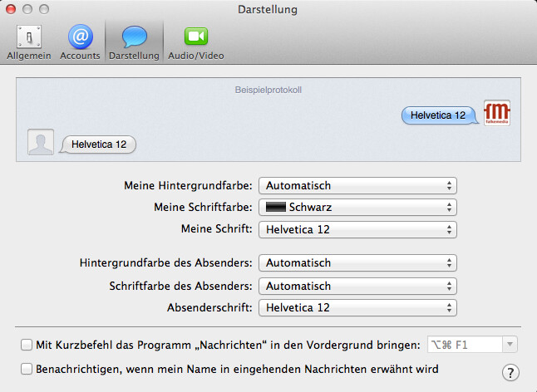This screenshot has width=537, height=392.
Task: Click the ⌥⌘ F1 shortcut field
Action: tap(465, 345)
